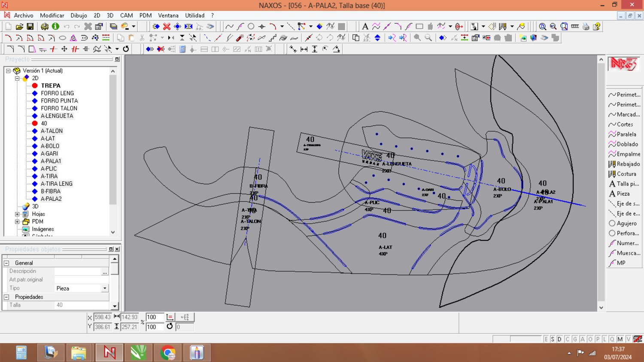Click the zoom page magnifier icon

click(x=564, y=27)
